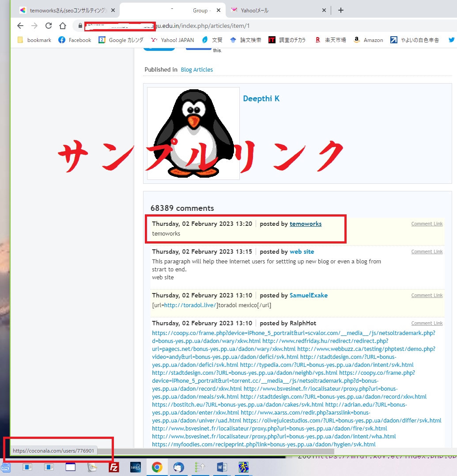Open やよいの白色申告 bookmark
457x476 pixels.
click(x=415, y=40)
